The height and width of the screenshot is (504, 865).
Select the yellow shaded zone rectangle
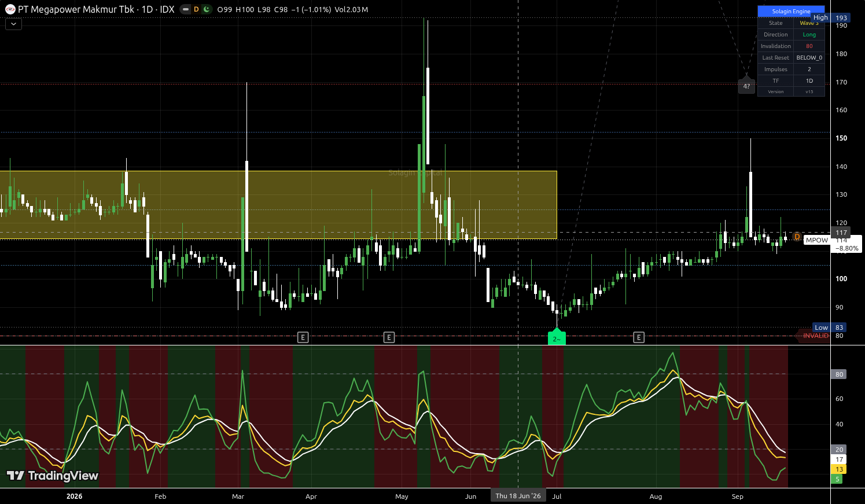pyautogui.click(x=278, y=205)
